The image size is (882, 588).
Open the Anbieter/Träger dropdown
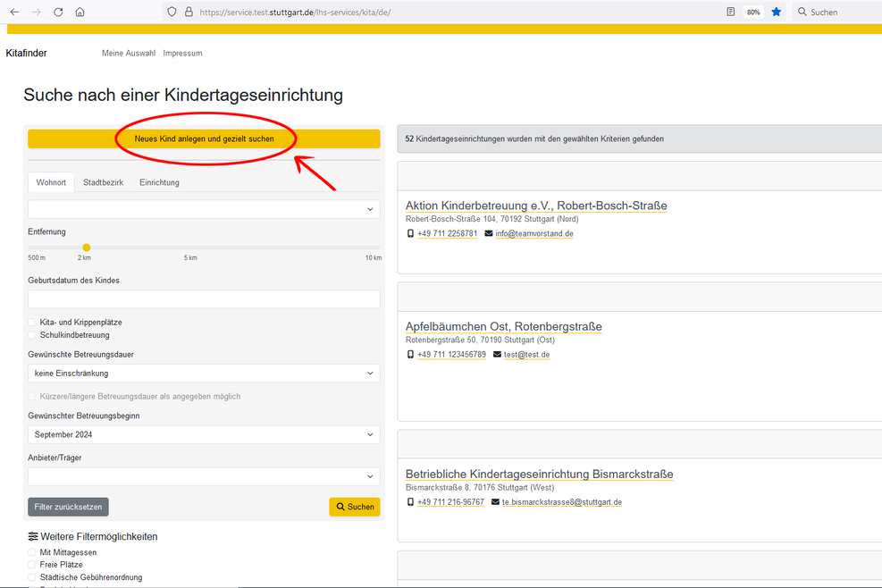tap(204, 476)
